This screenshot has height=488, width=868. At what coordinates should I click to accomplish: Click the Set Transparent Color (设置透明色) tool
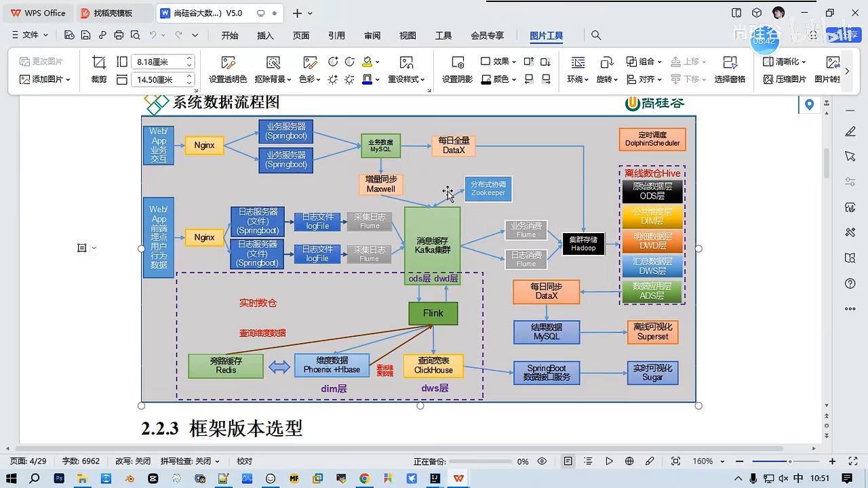point(228,70)
